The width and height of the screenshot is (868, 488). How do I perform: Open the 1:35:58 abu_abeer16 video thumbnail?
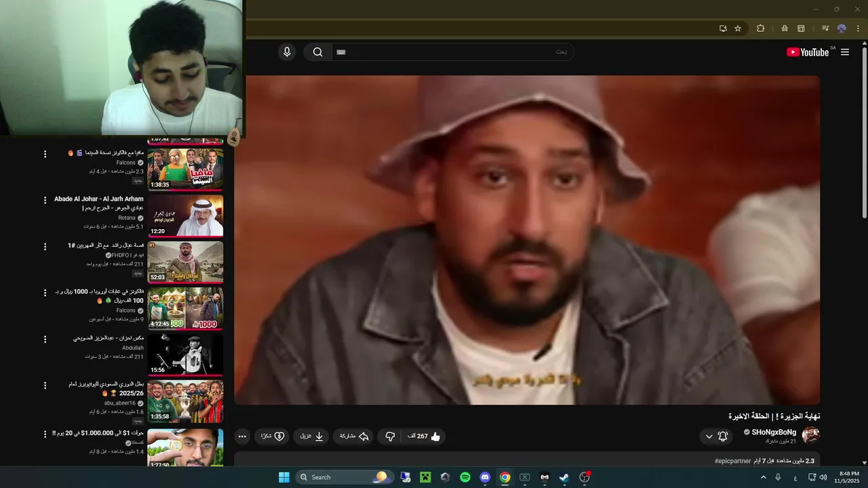(x=185, y=401)
